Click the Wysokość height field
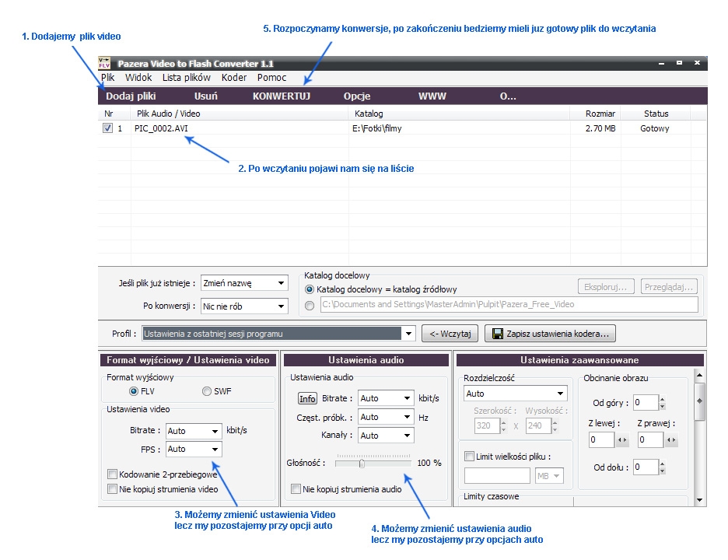 pyautogui.click(x=538, y=425)
